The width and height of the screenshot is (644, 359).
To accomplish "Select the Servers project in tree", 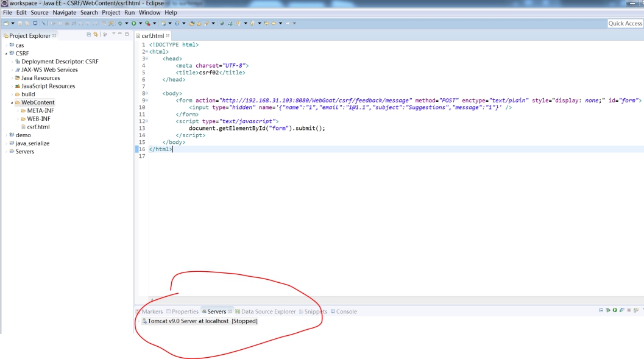I will pos(24,152).
